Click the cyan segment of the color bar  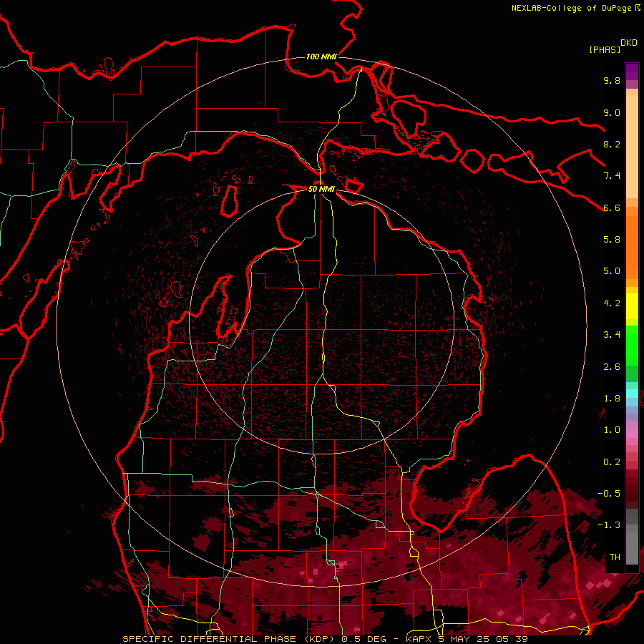632,394
